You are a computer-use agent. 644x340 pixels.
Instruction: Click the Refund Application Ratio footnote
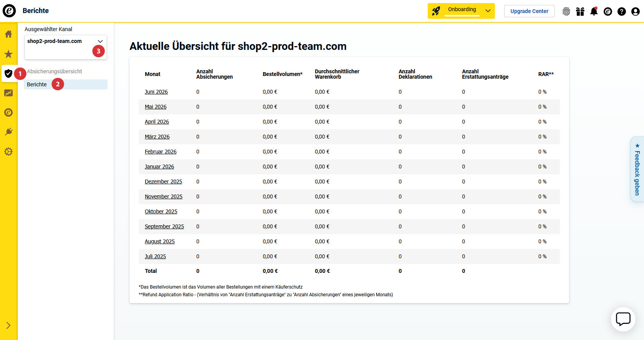[x=266, y=295]
